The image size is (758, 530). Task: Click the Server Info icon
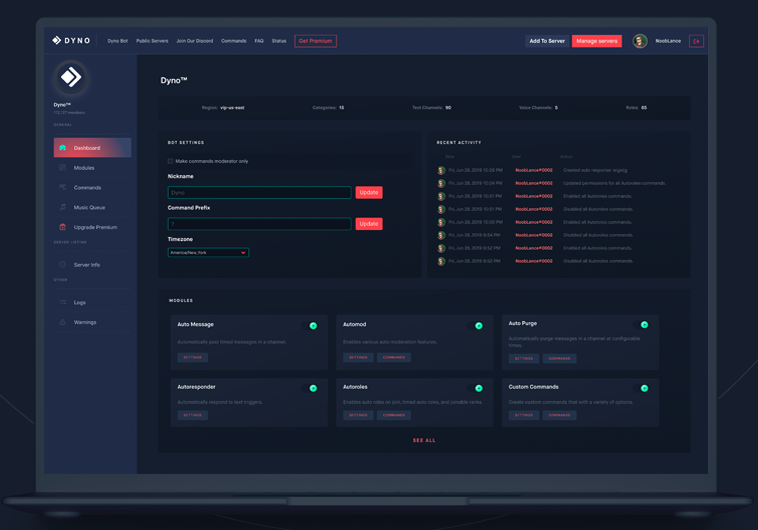[62, 265]
